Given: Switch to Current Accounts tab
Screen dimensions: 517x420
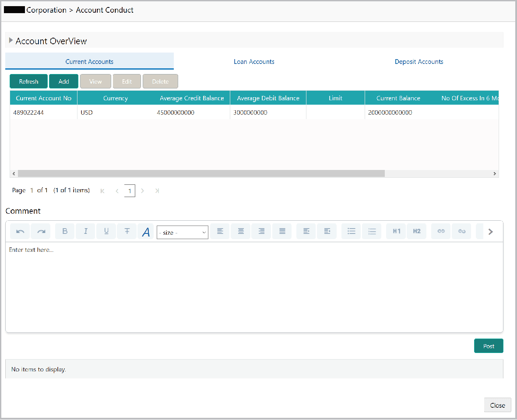Looking at the screenshot, I should coord(89,61).
